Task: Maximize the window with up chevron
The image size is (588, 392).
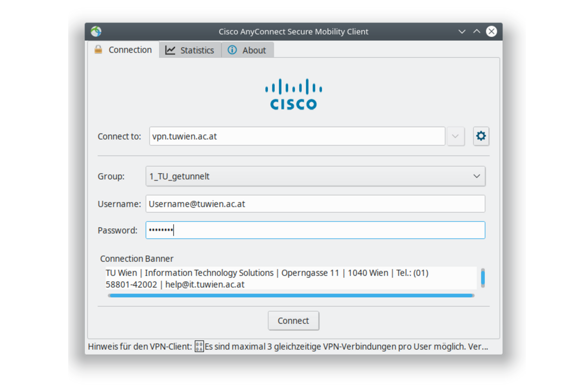Action: coord(477,31)
